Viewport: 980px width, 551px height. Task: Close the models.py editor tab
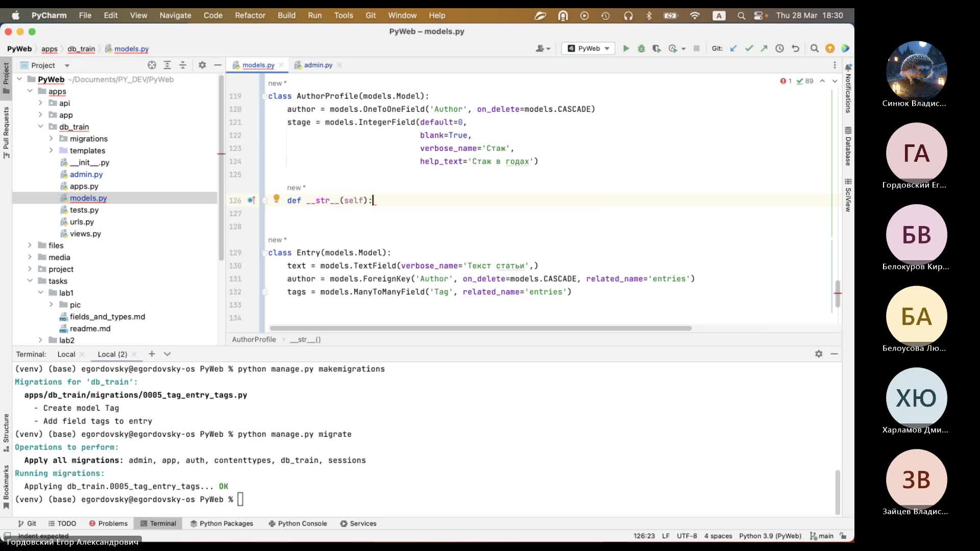point(281,65)
